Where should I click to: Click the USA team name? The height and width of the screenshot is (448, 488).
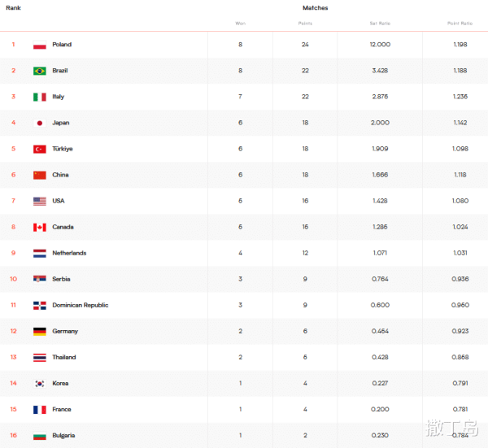[59, 201]
